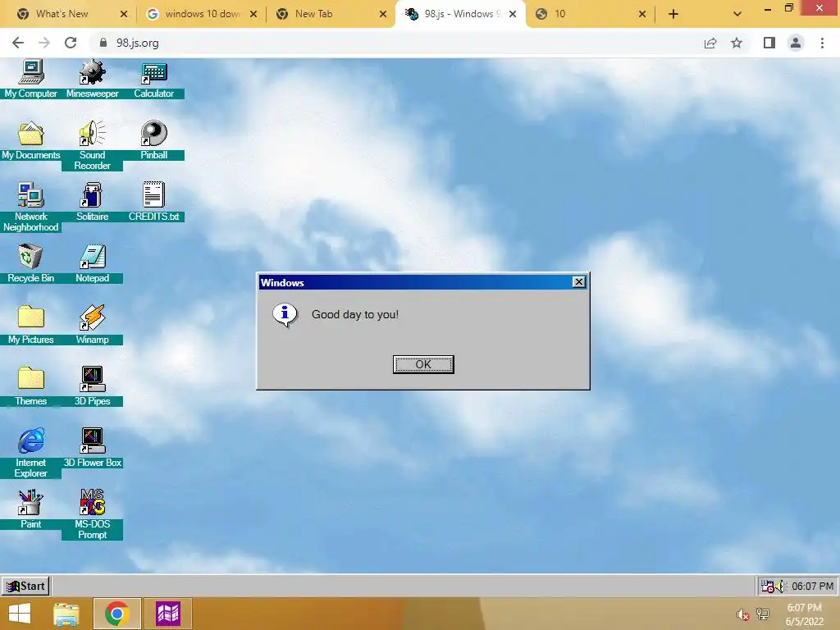Close the What's New tab
840x630 pixels.
coord(124,14)
